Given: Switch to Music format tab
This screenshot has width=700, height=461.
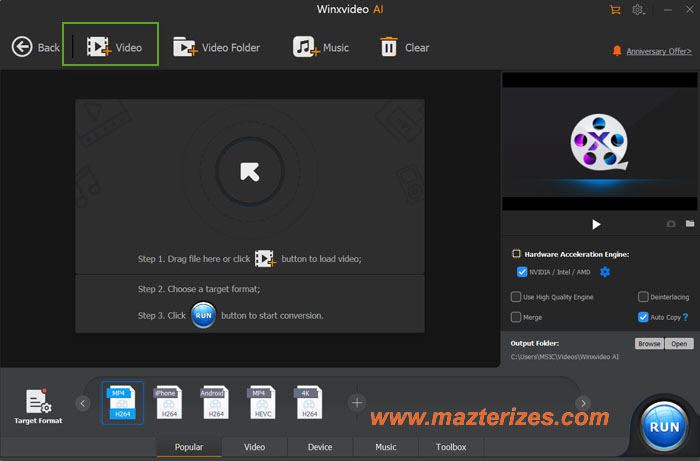Looking at the screenshot, I should click(386, 447).
